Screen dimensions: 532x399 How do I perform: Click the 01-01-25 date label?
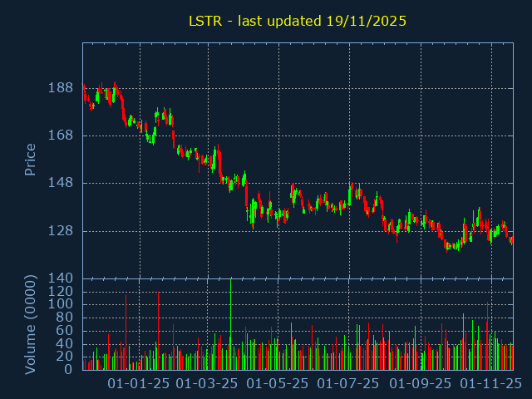pyautogui.click(x=139, y=384)
